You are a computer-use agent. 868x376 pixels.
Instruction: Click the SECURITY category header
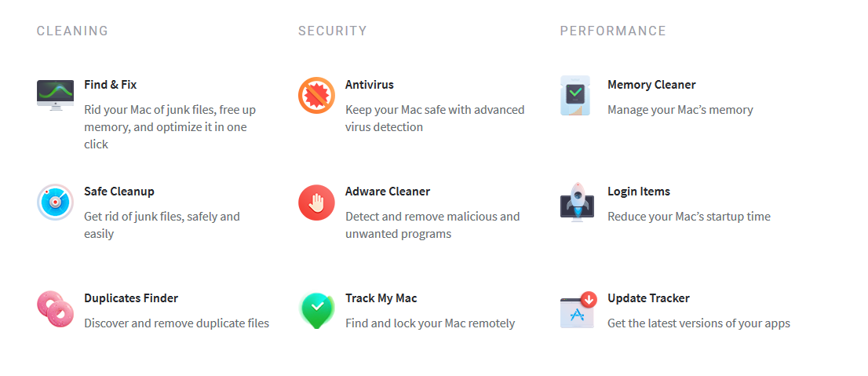(333, 31)
